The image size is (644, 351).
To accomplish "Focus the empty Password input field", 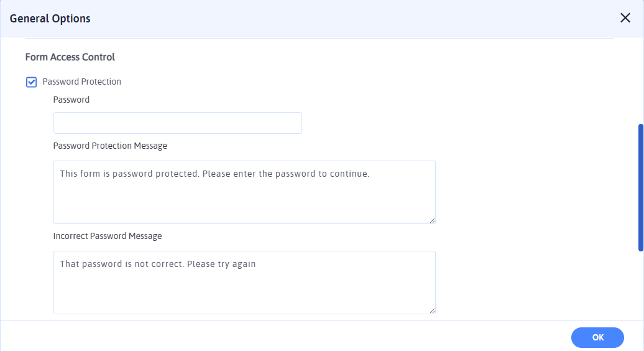I will 177,123.
